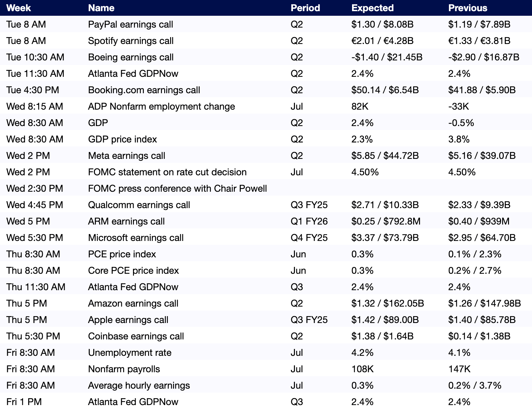Click Microsoft previous $2.95 / $64.70B
The width and height of the screenshot is (532, 409).
click(482, 238)
